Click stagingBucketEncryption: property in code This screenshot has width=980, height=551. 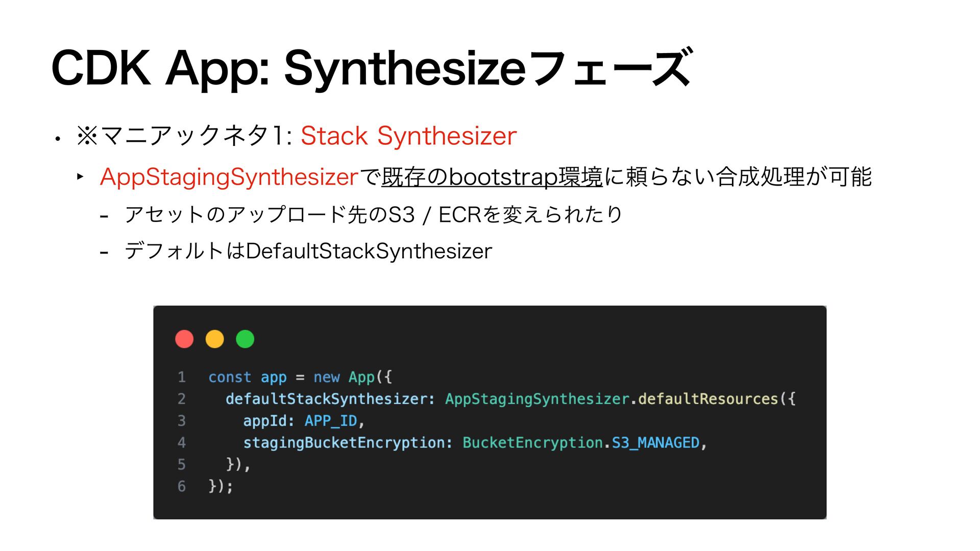[348, 443]
